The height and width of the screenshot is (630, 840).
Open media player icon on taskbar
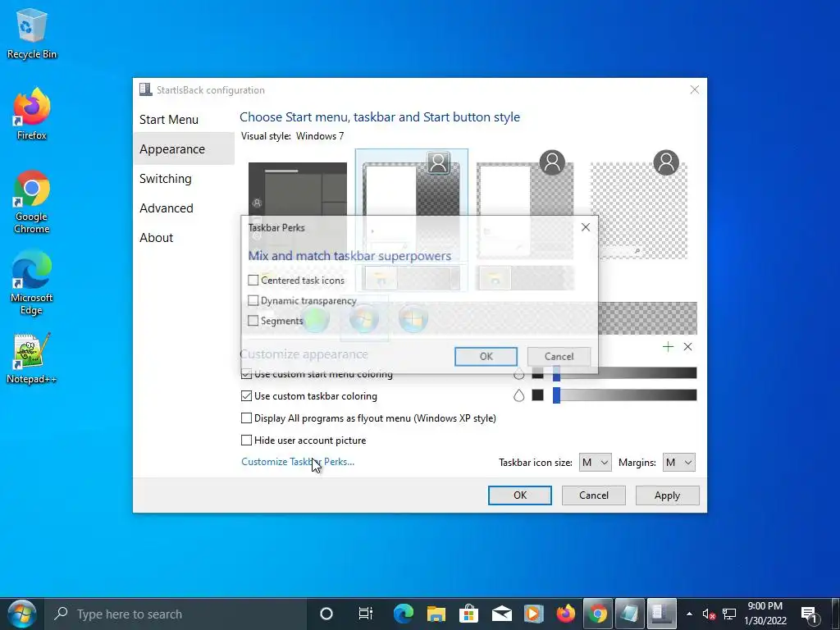tap(533, 614)
